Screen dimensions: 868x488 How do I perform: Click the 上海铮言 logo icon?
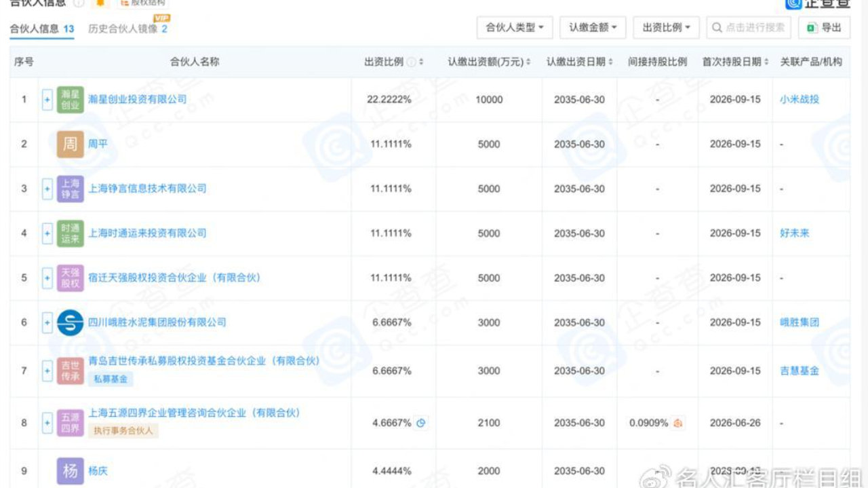click(x=71, y=189)
